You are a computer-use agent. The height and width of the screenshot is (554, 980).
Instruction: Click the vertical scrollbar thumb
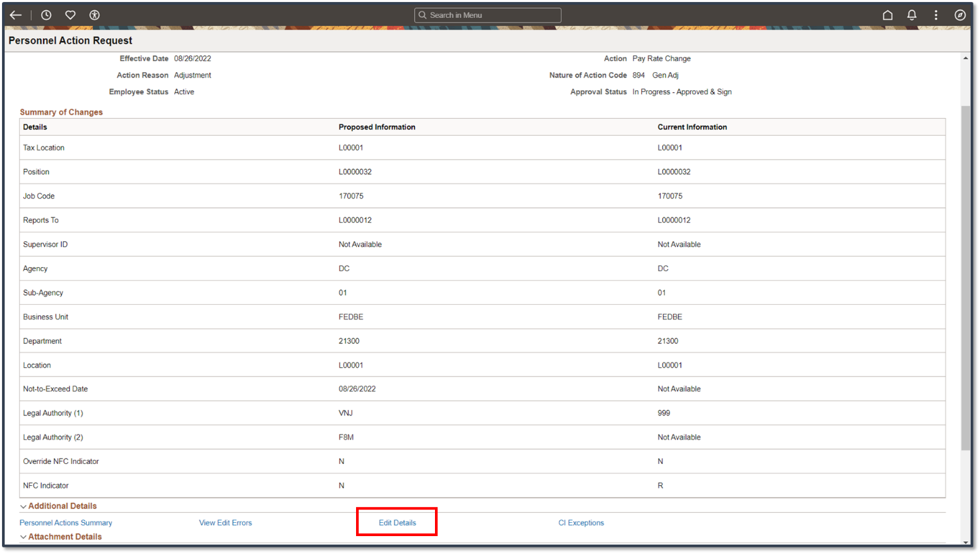point(965,278)
